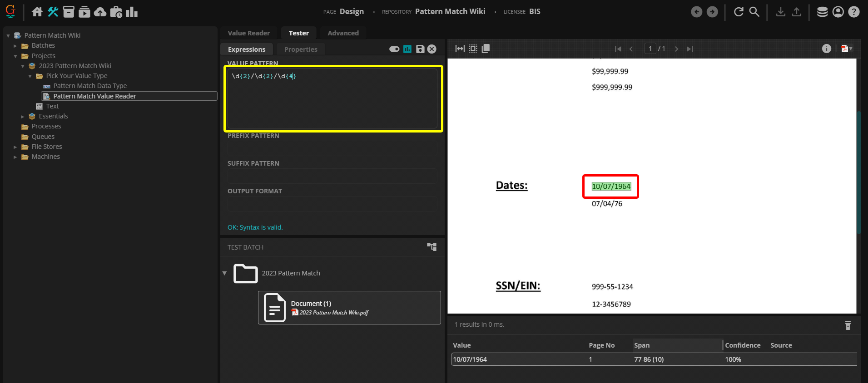The image size is (868, 383).
Task: Open the bar chart stats icon in top toolbar
Action: coord(132,12)
